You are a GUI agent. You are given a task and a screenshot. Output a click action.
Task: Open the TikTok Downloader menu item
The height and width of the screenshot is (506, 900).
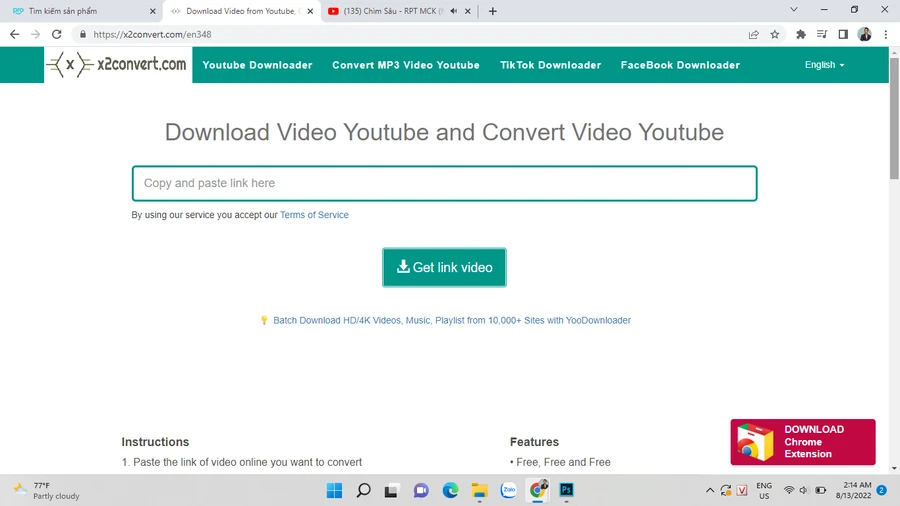[x=550, y=65]
